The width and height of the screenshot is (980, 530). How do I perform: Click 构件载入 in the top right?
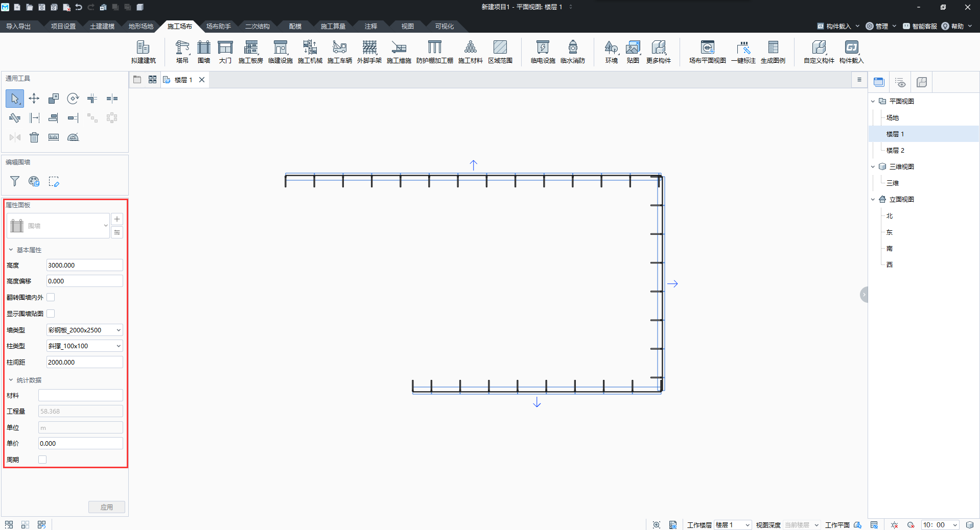(x=838, y=26)
